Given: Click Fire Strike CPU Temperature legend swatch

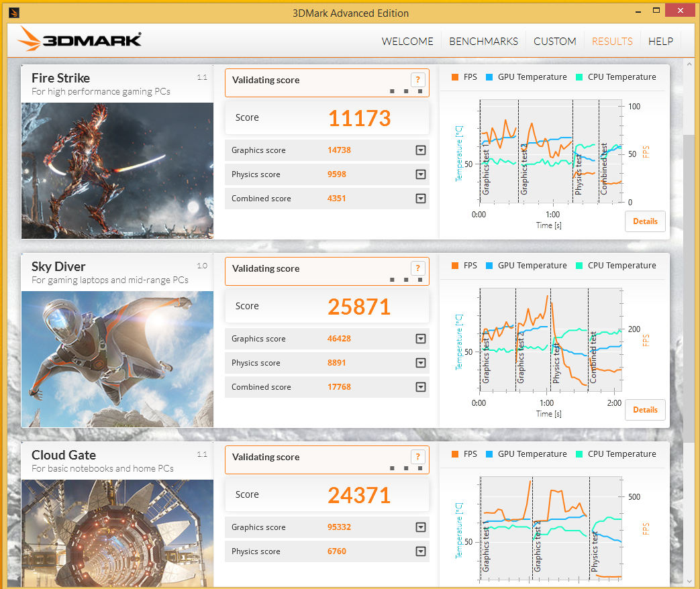Looking at the screenshot, I should coord(579,77).
